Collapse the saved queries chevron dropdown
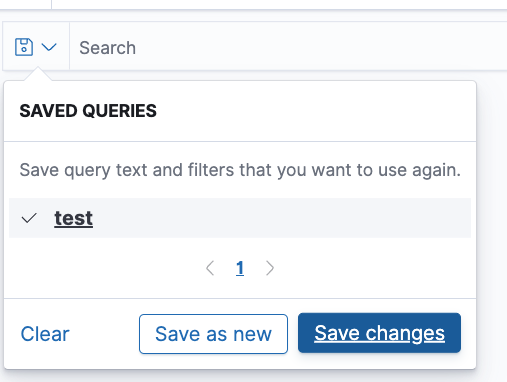 [x=49, y=47]
